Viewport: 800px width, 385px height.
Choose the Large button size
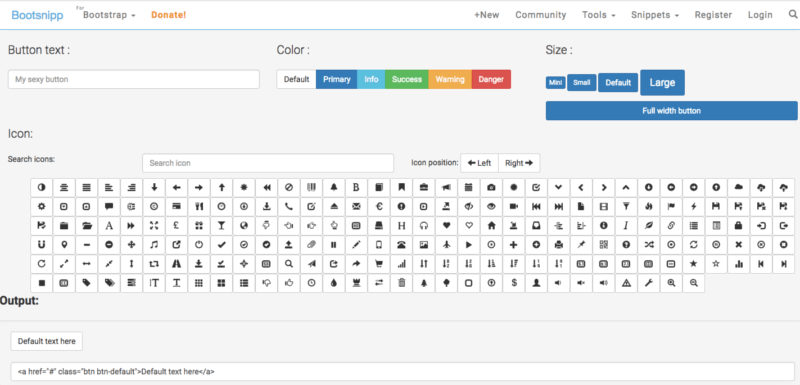[662, 83]
